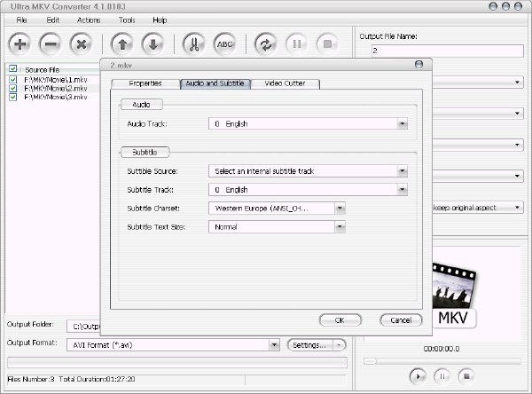Click the Output Folder path field
Screen dimensions: 532x394
click(x=83, y=327)
